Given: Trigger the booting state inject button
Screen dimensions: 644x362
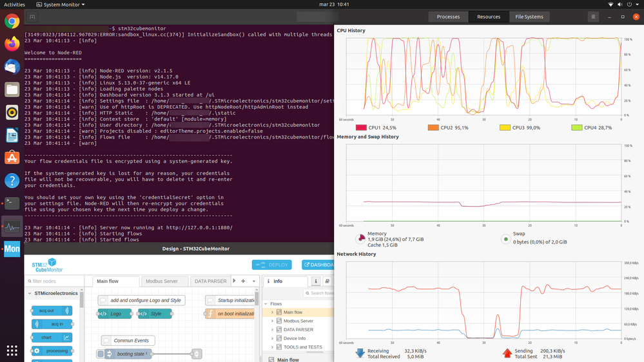Looking at the screenshot, I should point(101,354).
